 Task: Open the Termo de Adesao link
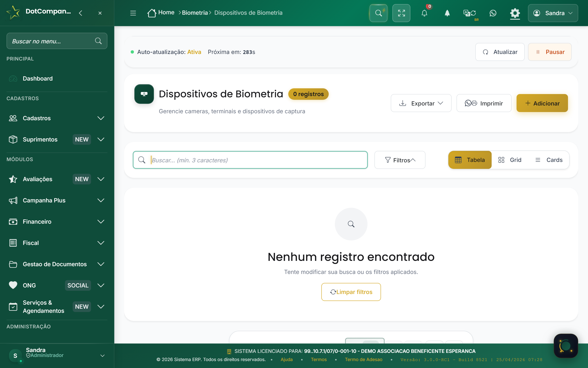363,359
